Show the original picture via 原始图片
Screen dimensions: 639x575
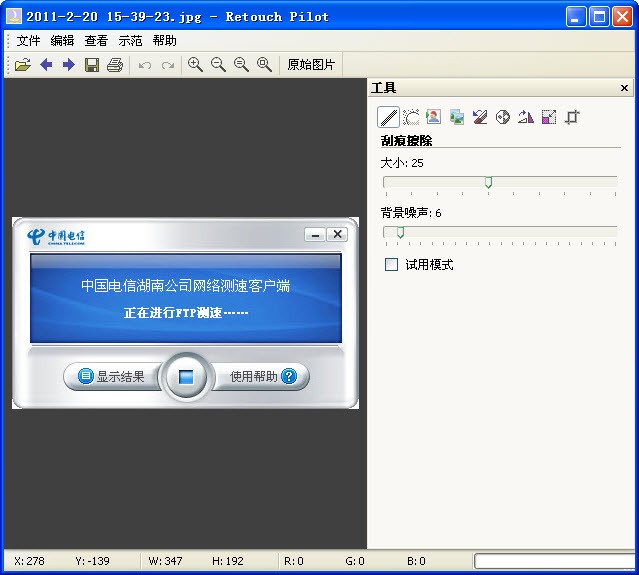(311, 64)
